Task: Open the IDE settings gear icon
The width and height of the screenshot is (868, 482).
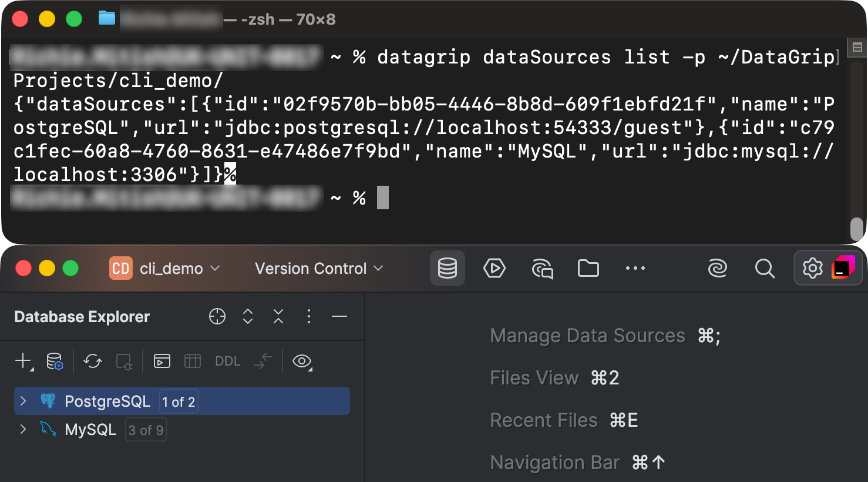Action: 813,269
